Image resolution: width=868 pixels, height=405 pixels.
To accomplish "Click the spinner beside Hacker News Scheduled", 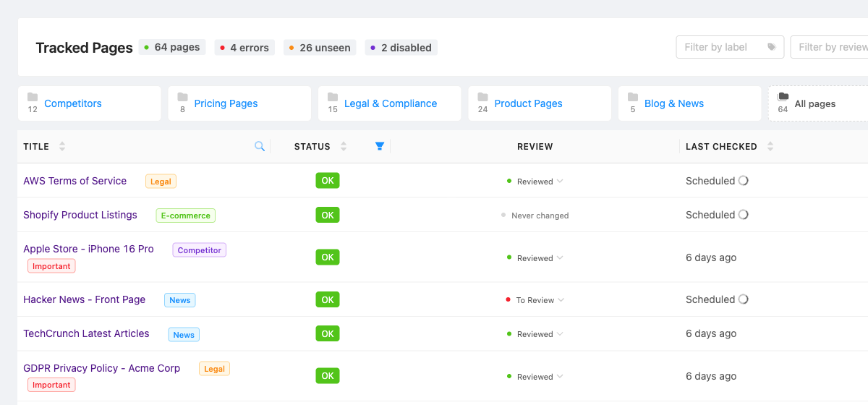I will [x=743, y=299].
